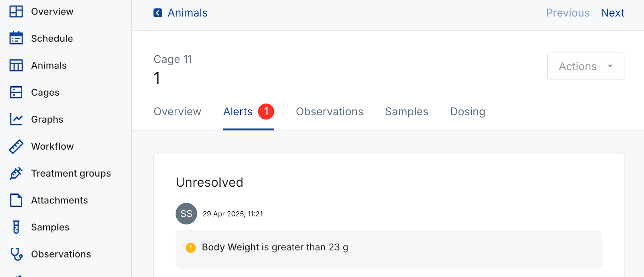Go to the Next animal
Viewport: 644px width, 277px height.
612,13
